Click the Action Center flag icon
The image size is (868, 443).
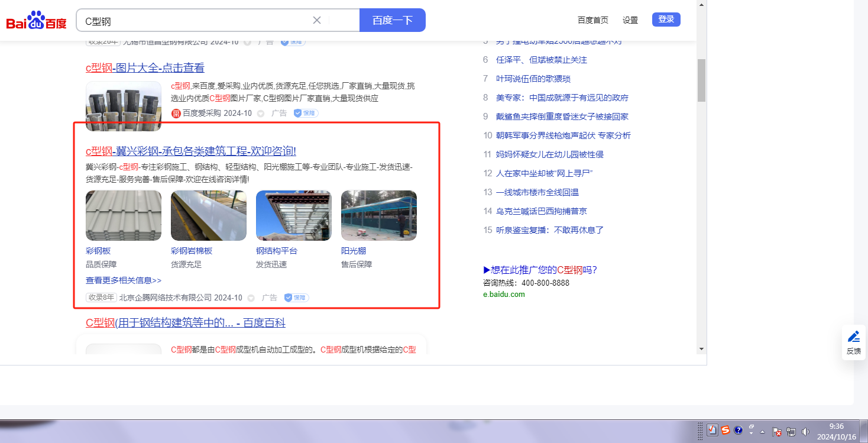(x=778, y=431)
